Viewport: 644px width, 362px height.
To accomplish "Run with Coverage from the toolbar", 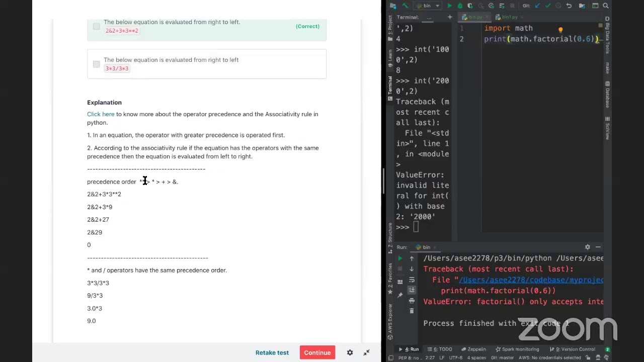I will point(470,6).
